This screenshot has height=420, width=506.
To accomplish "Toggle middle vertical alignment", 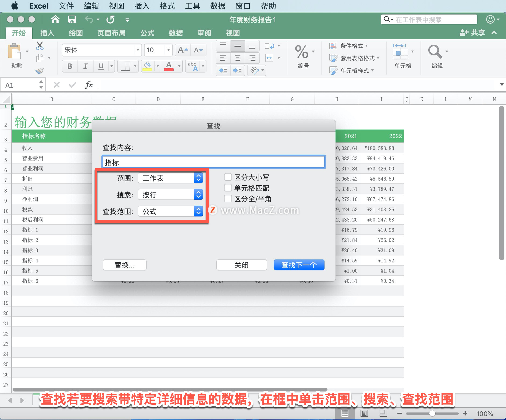I will [x=238, y=46].
